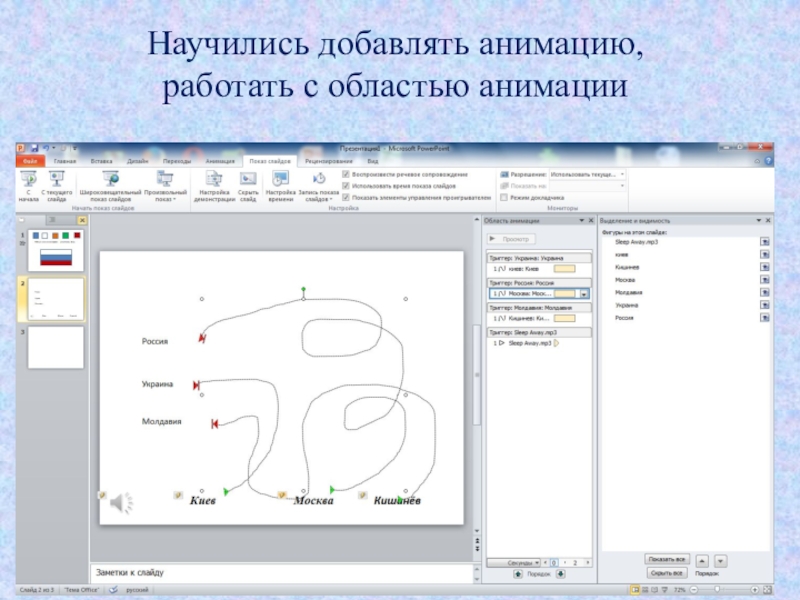Select the third slide thumbnail
This screenshot has height=600, width=800.
55,347
